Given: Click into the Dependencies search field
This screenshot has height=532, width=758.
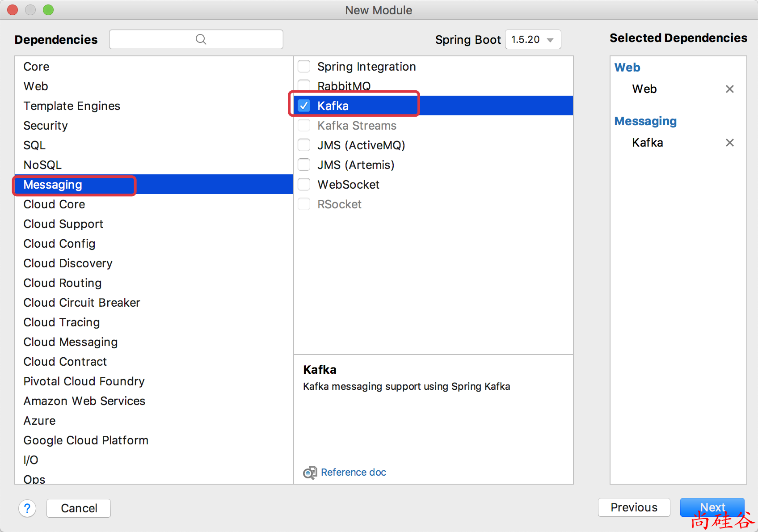Looking at the screenshot, I should [196, 39].
